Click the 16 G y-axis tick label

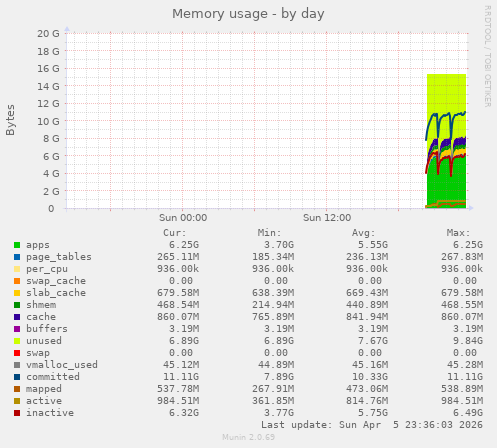[48, 69]
